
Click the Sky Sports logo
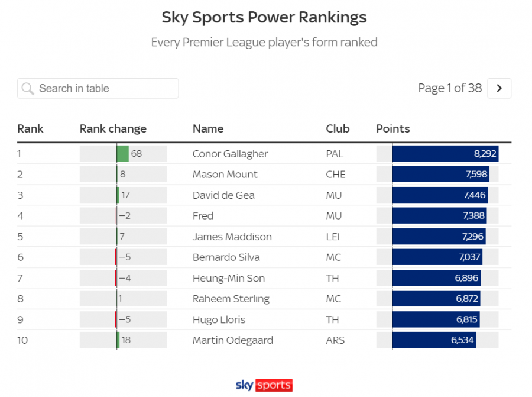pos(264,385)
